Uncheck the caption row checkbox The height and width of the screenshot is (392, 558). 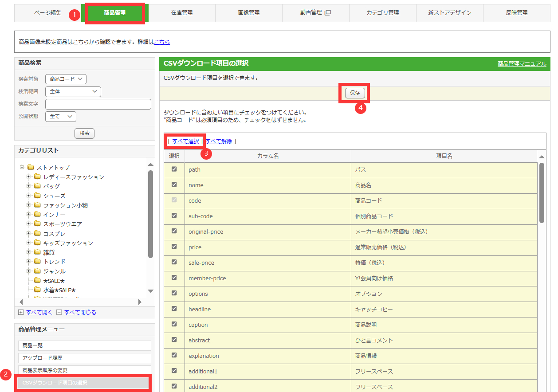174,324
